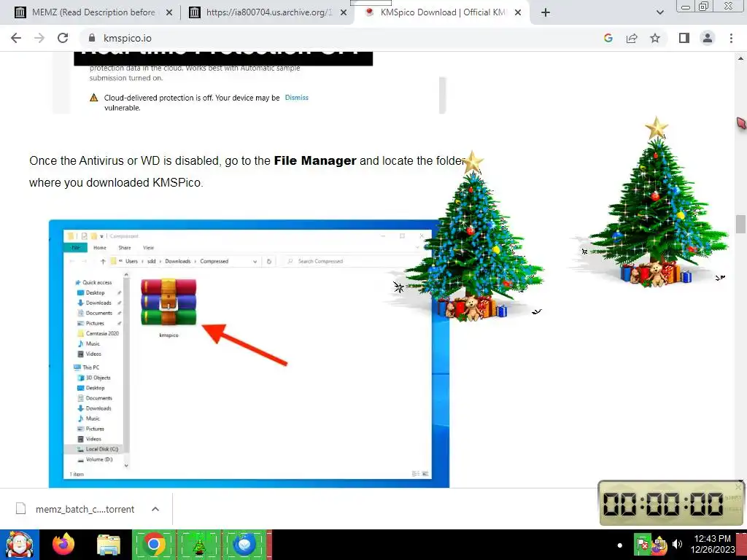
Task: Expand download options for memz_batch torrent
Action: pyautogui.click(x=155, y=508)
